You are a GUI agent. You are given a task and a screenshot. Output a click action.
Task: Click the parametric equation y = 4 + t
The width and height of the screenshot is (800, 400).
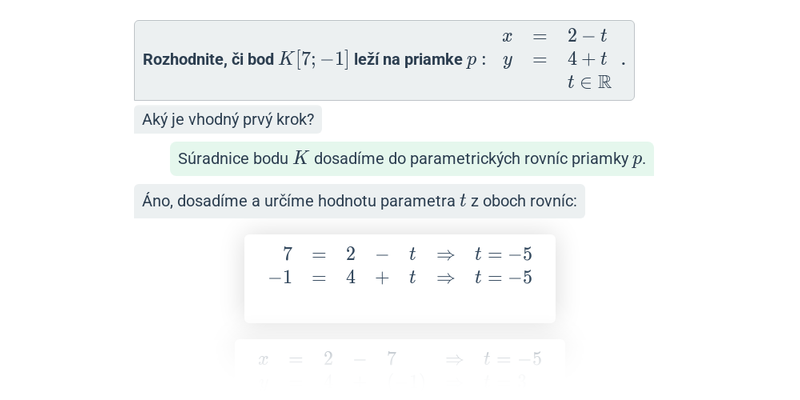tap(555, 60)
